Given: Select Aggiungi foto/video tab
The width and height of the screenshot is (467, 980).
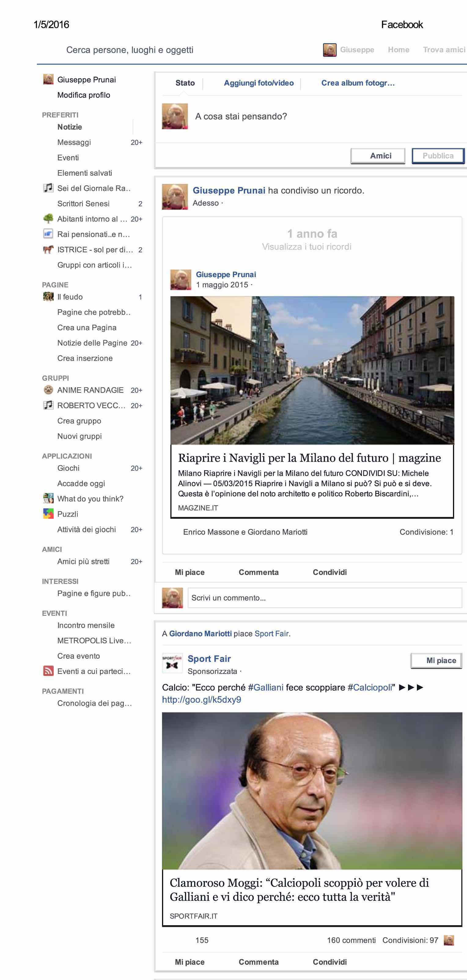Looking at the screenshot, I should point(259,83).
